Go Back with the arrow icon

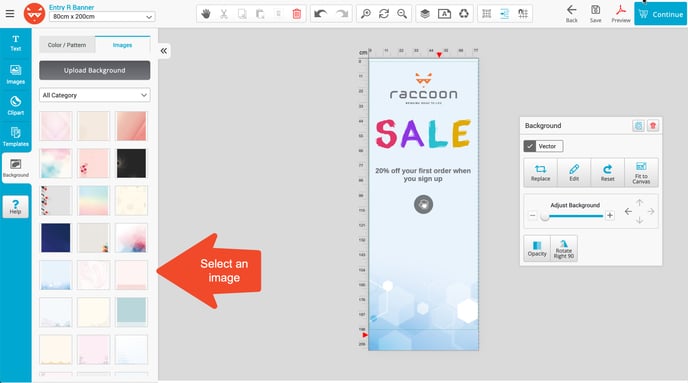571,14
